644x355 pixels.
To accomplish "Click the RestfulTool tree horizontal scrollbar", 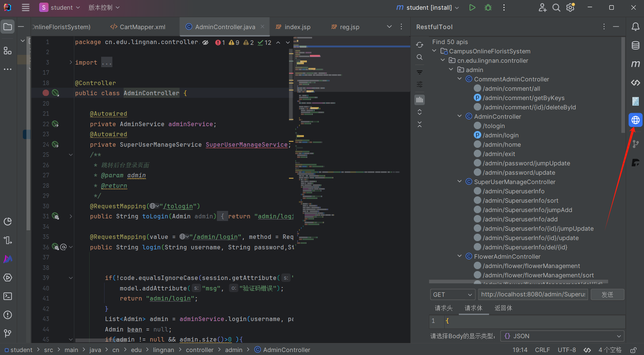I will point(519,281).
